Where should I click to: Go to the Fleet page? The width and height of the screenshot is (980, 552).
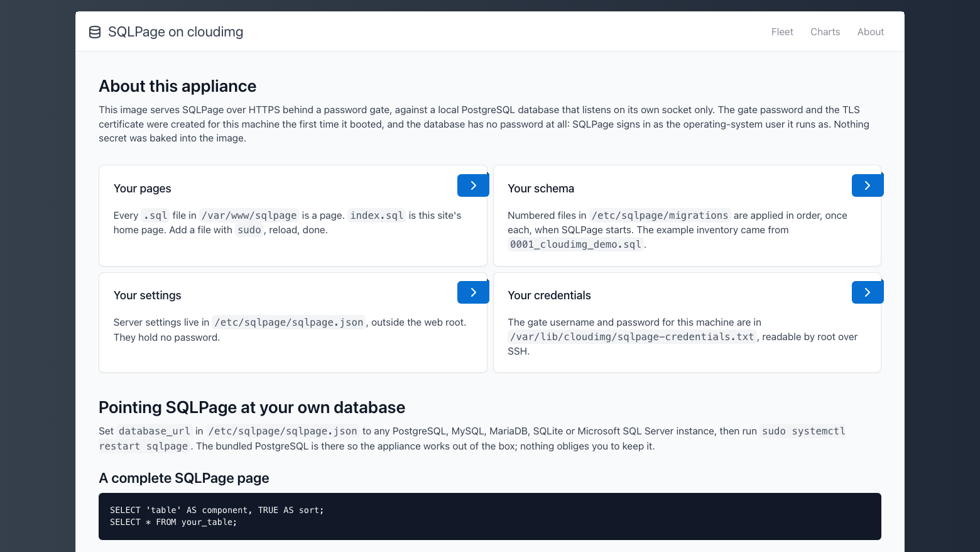coord(782,32)
